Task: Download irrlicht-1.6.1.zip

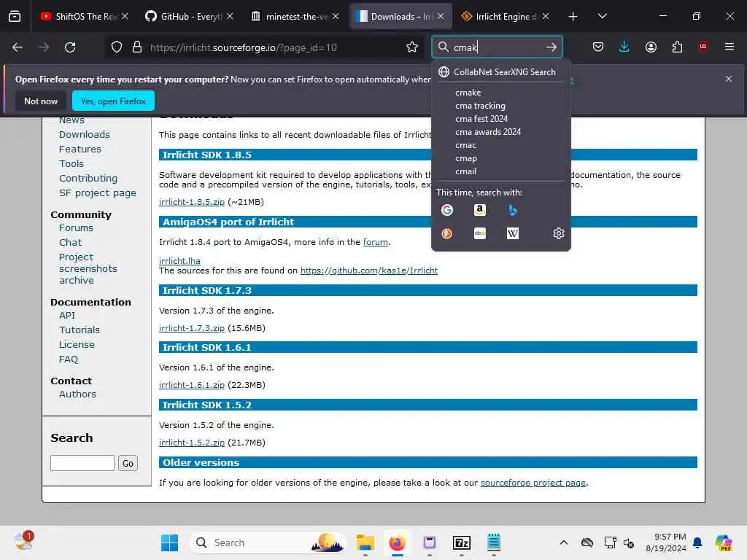Action: (x=192, y=385)
